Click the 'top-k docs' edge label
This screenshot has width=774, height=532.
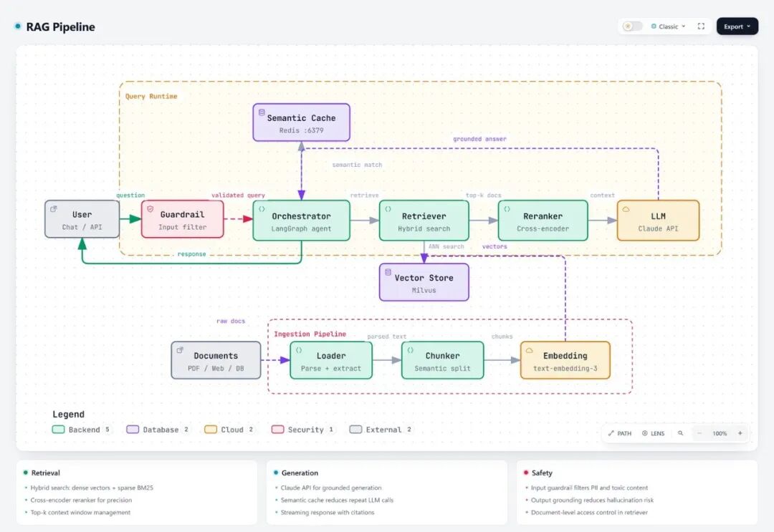pyautogui.click(x=483, y=195)
